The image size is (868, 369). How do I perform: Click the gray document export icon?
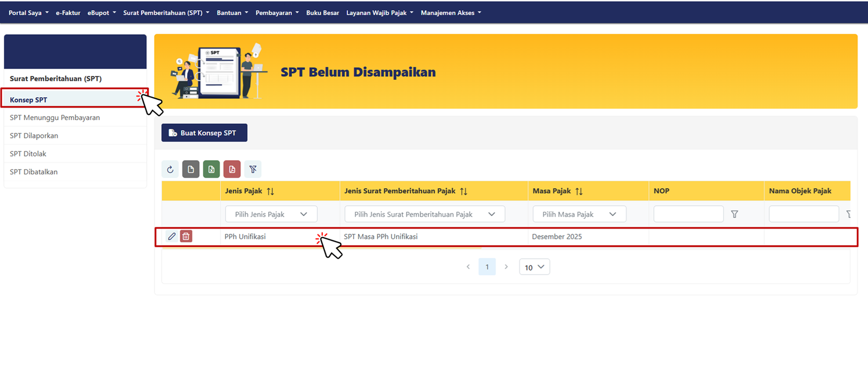(x=190, y=169)
